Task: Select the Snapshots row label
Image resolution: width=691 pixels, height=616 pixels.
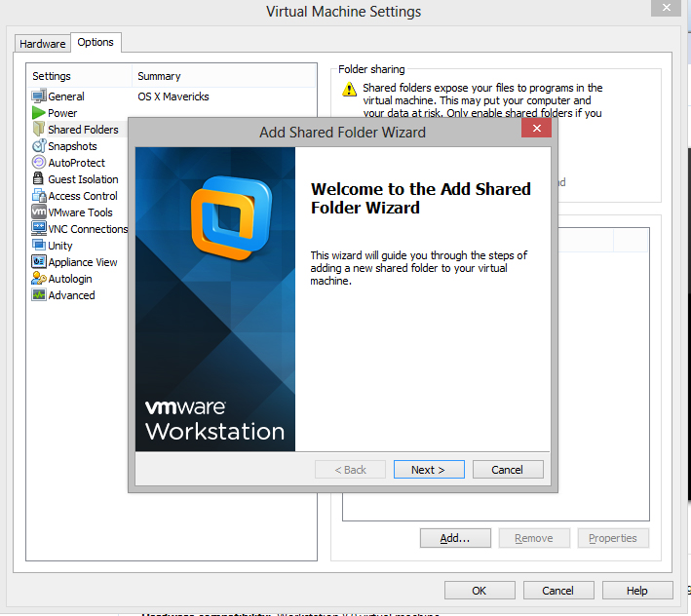Action: 72,146
